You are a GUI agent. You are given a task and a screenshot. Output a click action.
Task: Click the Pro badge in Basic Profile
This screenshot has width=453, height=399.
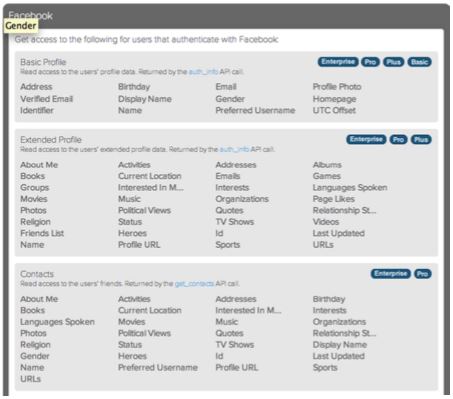point(370,62)
